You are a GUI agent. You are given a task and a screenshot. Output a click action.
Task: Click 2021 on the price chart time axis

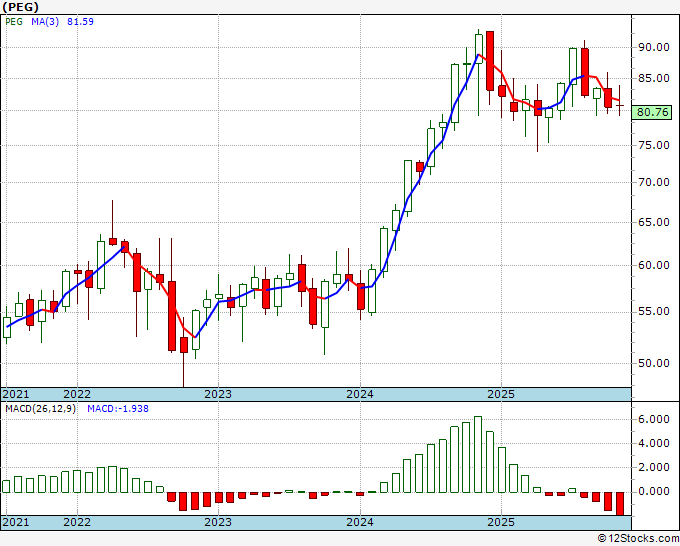click(x=16, y=394)
